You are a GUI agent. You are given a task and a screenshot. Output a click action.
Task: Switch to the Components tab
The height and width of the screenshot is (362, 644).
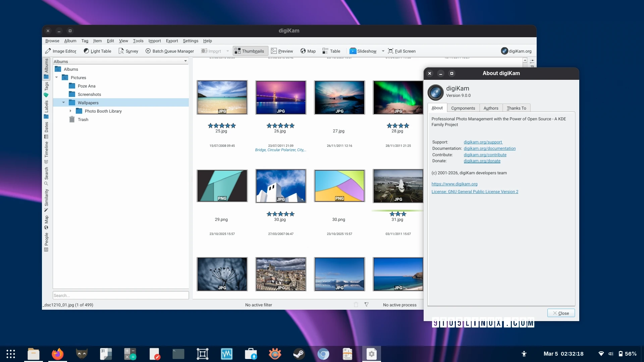click(x=463, y=108)
